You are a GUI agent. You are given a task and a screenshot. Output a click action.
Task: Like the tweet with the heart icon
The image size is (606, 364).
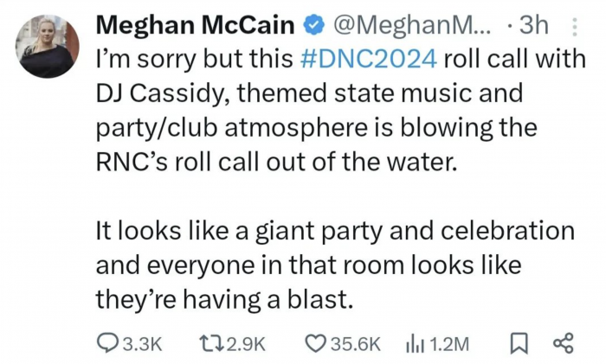tap(315, 343)
